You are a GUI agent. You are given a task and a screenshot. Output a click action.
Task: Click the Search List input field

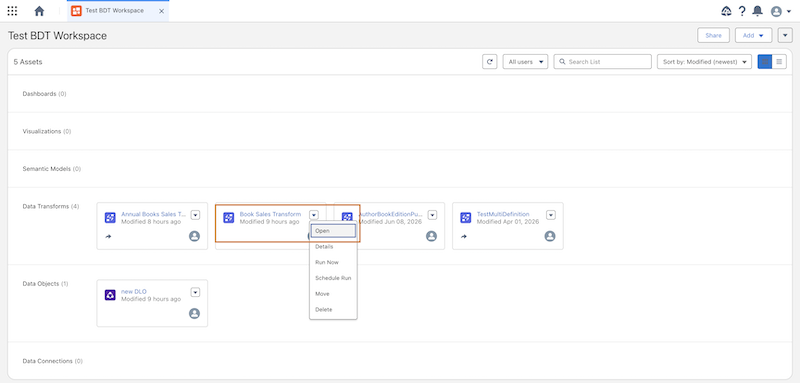click(x=603, y=62)
